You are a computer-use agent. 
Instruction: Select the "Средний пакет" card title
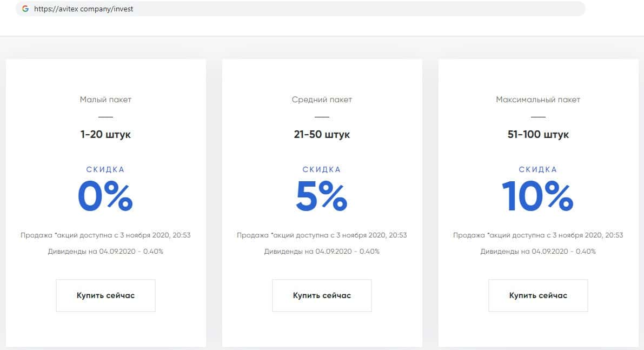[x=322, y=100]
